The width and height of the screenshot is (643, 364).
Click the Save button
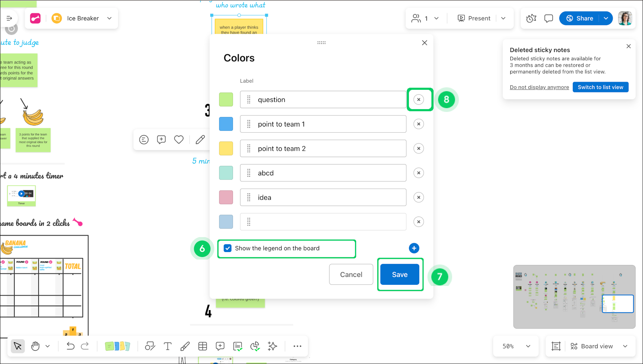(x=400, y=275)
